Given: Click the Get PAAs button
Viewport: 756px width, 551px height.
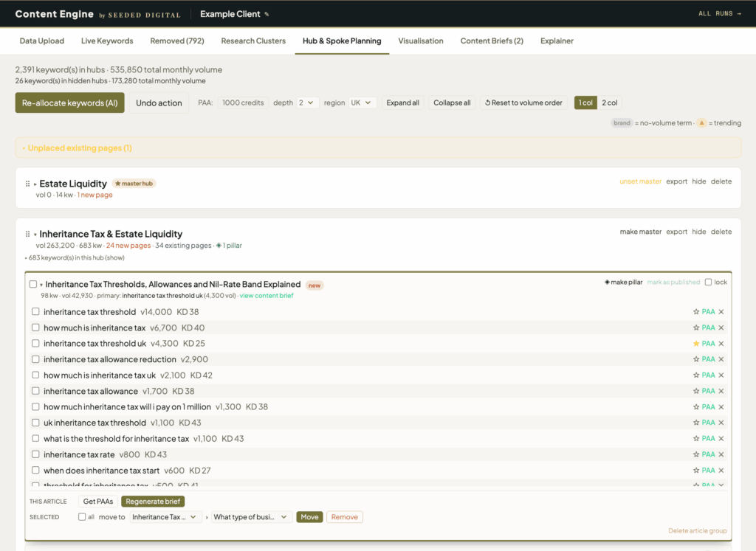Looking at the screenshot, I should [x=98, y=502].
